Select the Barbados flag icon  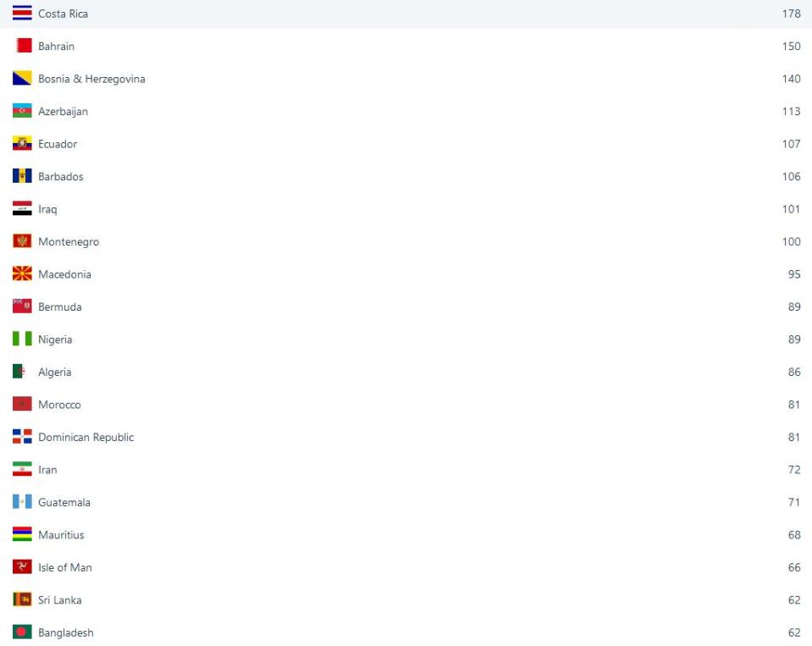(x=22, y=176)
